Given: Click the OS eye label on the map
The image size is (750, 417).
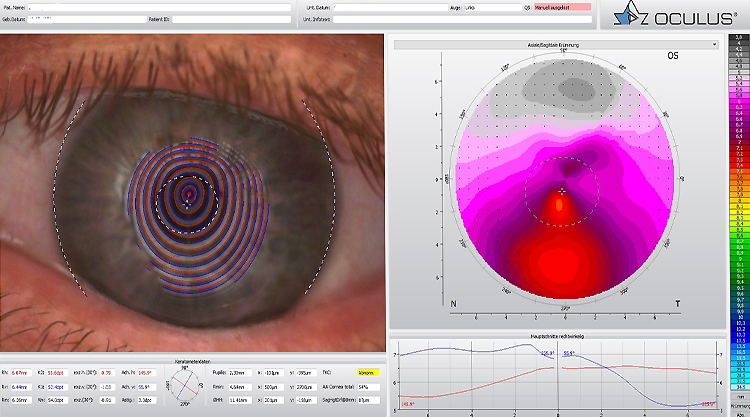Looking at the screenshot, I should (672, 57).
